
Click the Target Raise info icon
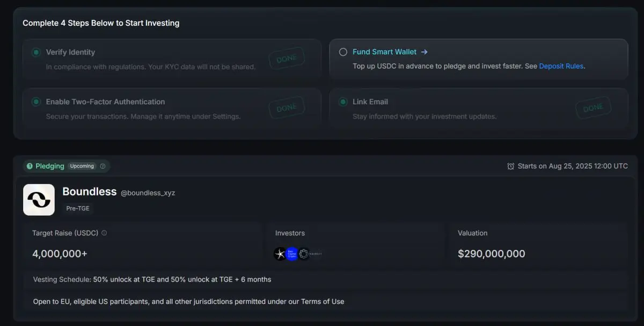[104, 233]
